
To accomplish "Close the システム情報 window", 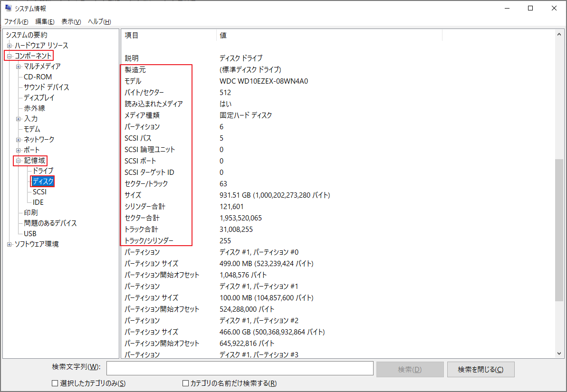I will click(x=554, y=9).
